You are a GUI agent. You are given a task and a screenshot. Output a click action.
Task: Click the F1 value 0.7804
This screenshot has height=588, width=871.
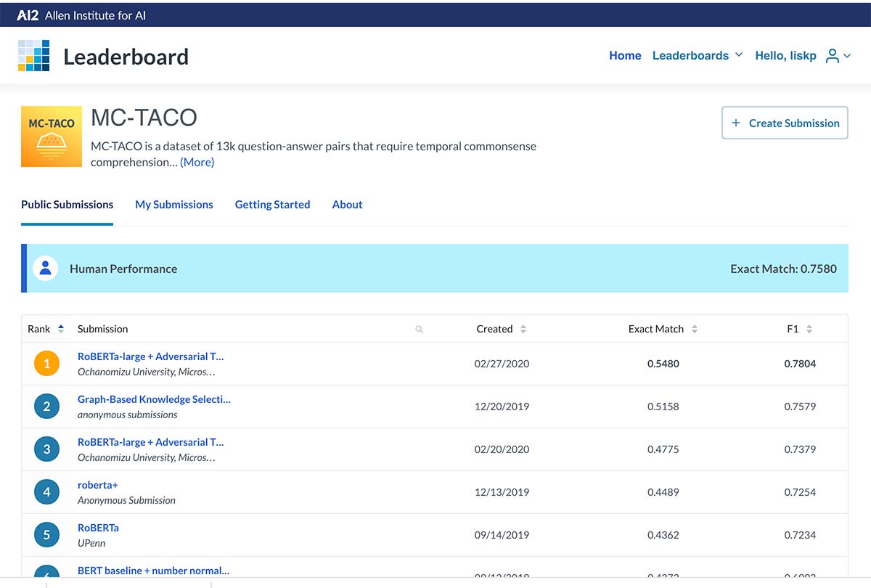pos(800,364)
